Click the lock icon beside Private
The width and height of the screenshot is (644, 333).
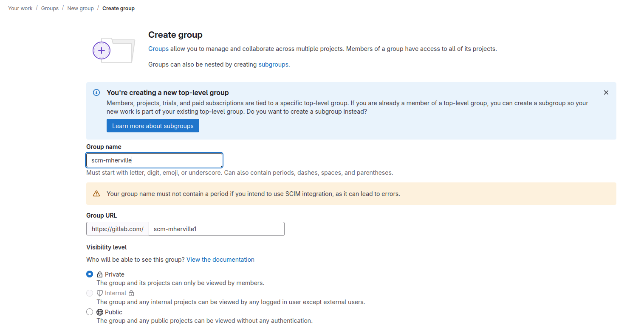click(x=100, y=274)
